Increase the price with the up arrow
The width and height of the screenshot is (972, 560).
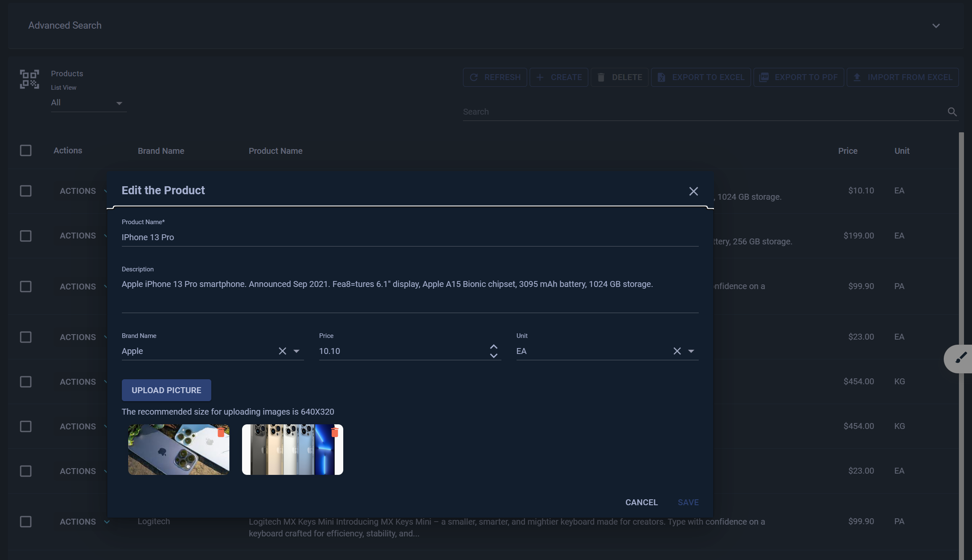(x=493, y=347)
